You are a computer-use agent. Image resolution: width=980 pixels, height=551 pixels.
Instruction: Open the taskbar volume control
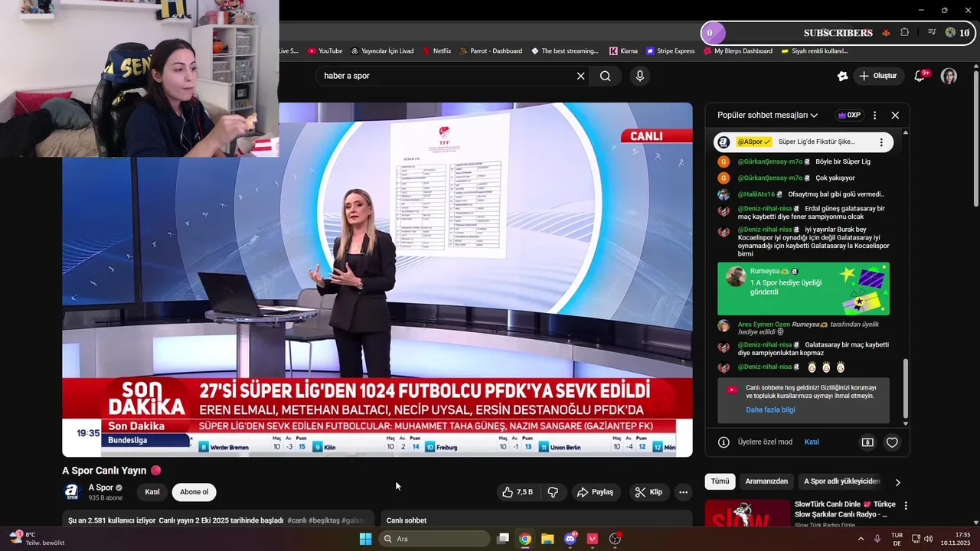pos(928,539)
